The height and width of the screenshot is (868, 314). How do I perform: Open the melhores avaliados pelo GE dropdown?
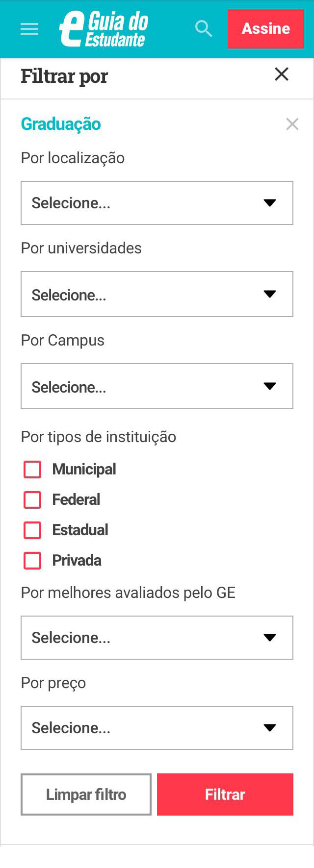[x=157, y=637]
